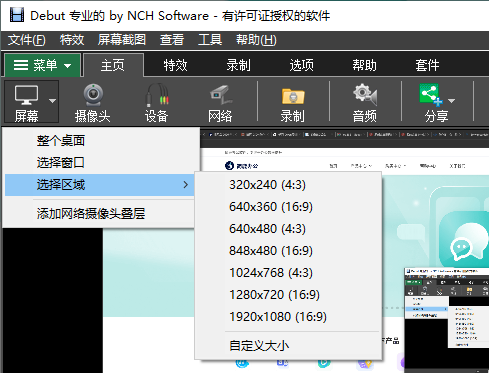Switch to the 特效 ribbon tab
Image resolution: width=489 pixels, height=373 pixels.
tap(175, 65)
